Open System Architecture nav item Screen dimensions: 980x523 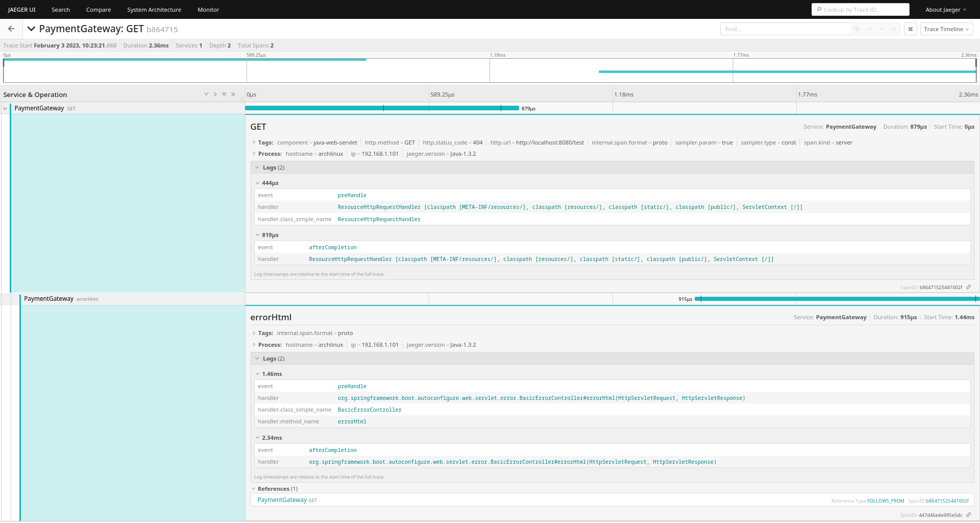pyautogui.click(x=154, y=10)
